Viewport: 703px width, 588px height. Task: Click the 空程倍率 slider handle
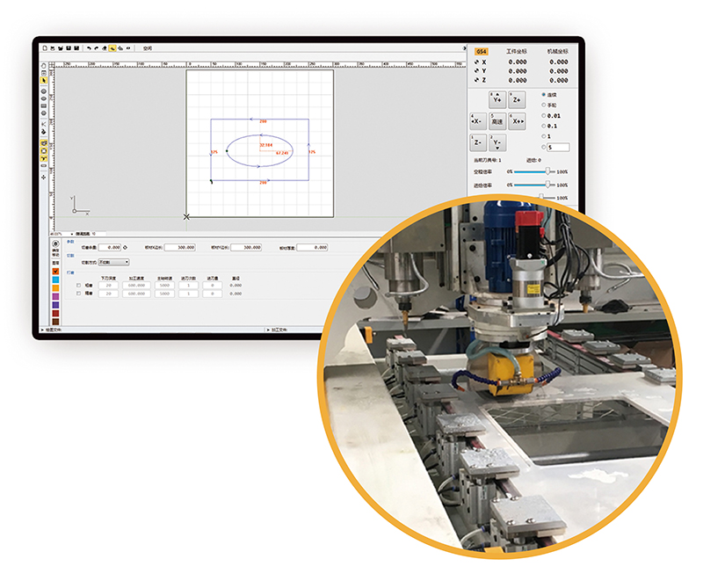coord(548,172)
